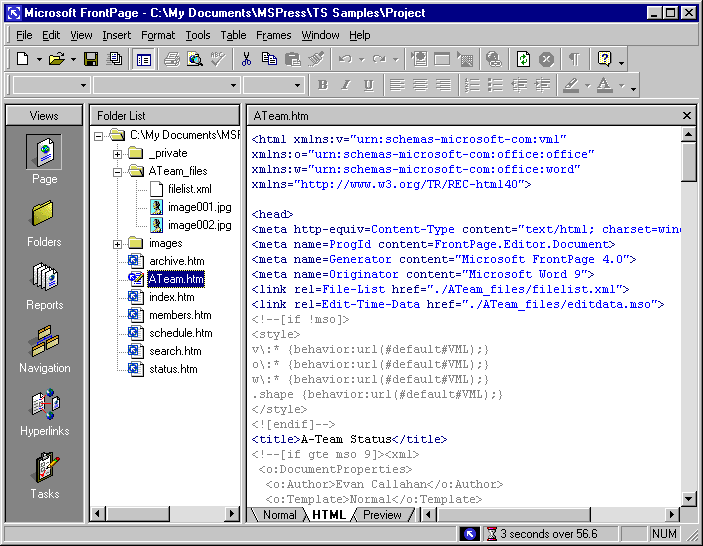This screenshot has height=546, width=703.
Task: Click the Format Painter brush icon
Action: click(316, 59)
